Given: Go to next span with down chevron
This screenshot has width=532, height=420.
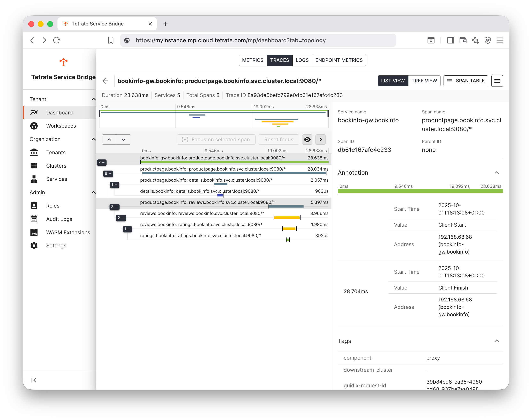Looking at the screenshot, I should coord(123,140).
